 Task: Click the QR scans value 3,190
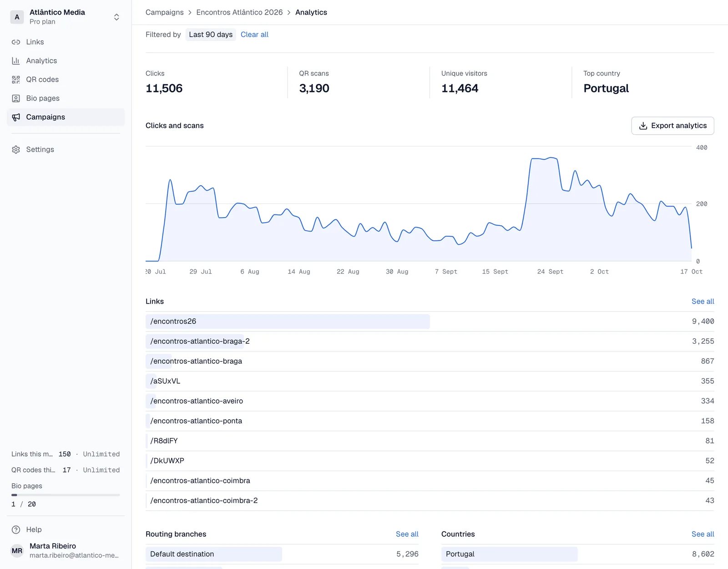tap(314, 88)
